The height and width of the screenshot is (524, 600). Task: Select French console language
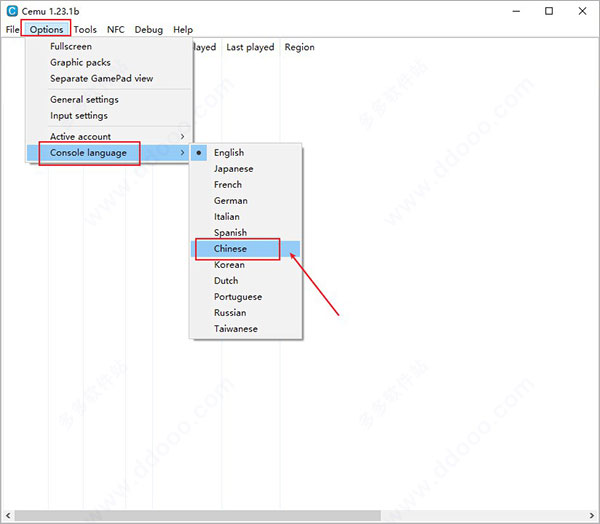246,184
